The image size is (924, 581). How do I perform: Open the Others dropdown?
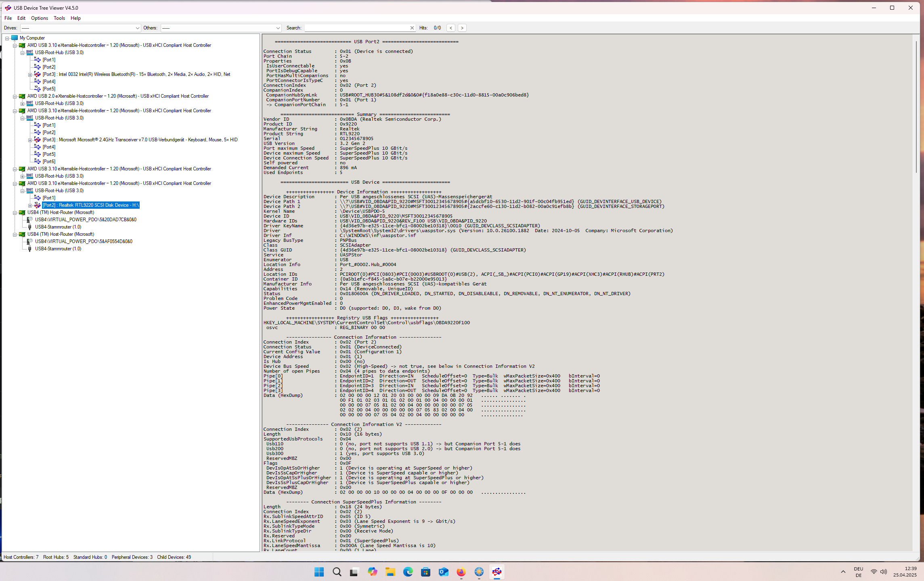tap(278, 28)
